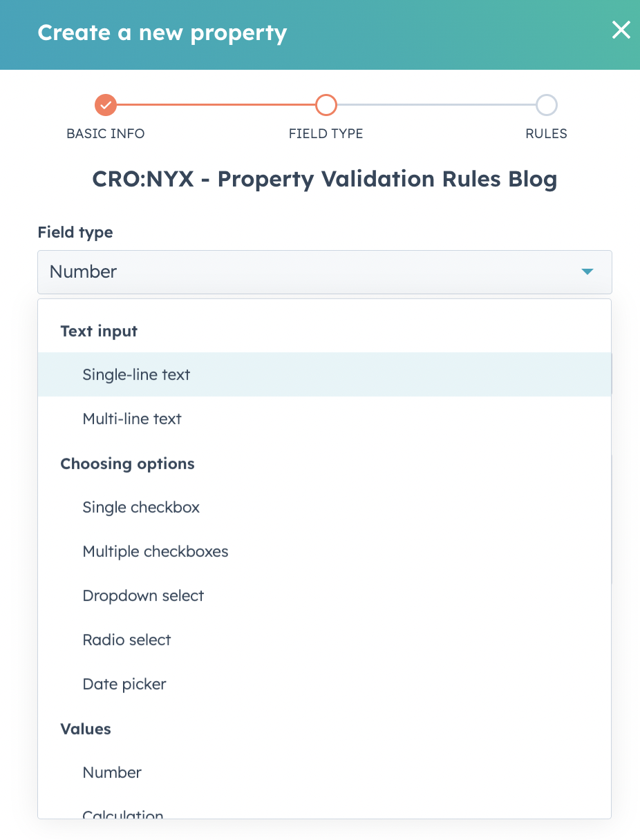Click the RULES step label

pos(546,133)
